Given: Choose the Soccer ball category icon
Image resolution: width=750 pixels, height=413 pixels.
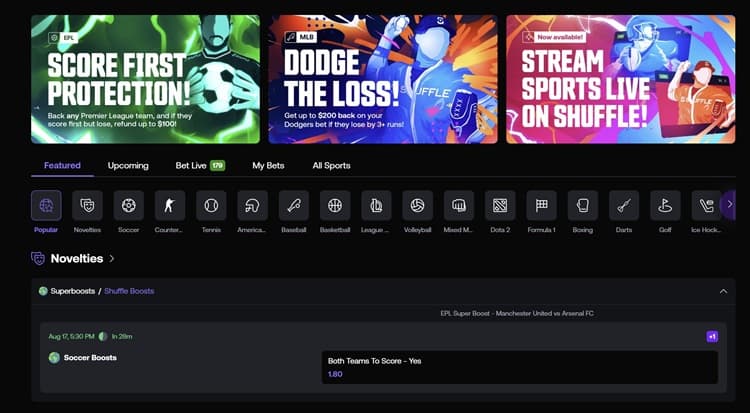Looking at the screenshot, I should pos(129,205).
